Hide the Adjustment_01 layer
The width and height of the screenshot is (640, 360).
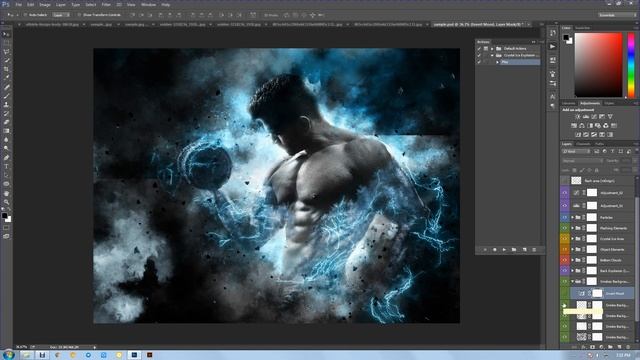pos(564,206)
